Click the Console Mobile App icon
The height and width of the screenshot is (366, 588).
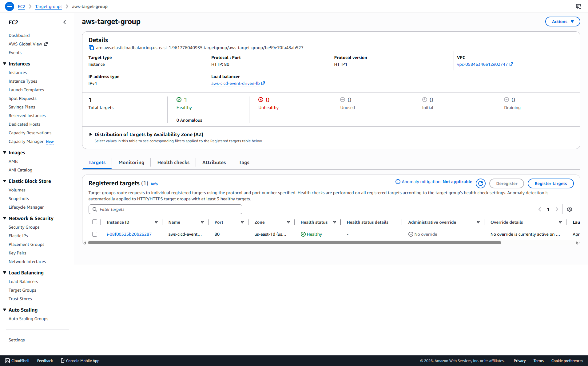coord(63,361)
